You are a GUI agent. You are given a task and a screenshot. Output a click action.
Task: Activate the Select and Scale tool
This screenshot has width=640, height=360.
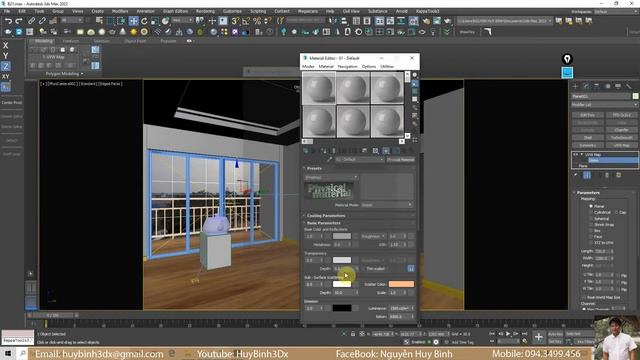(155, 21)
